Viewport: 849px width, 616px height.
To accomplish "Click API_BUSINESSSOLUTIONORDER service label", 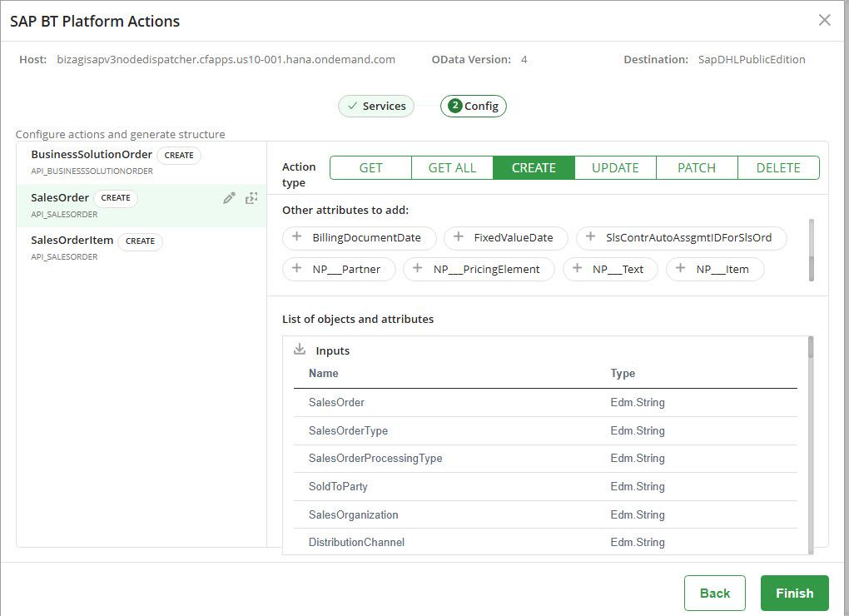I will [x=92, y=171].
